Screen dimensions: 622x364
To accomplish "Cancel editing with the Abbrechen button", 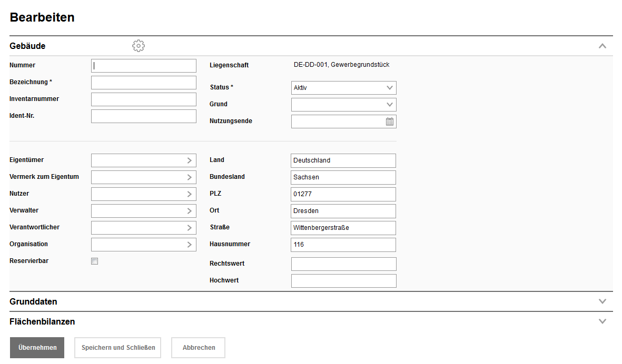I will pyautogui.click(x=199, y=348).
